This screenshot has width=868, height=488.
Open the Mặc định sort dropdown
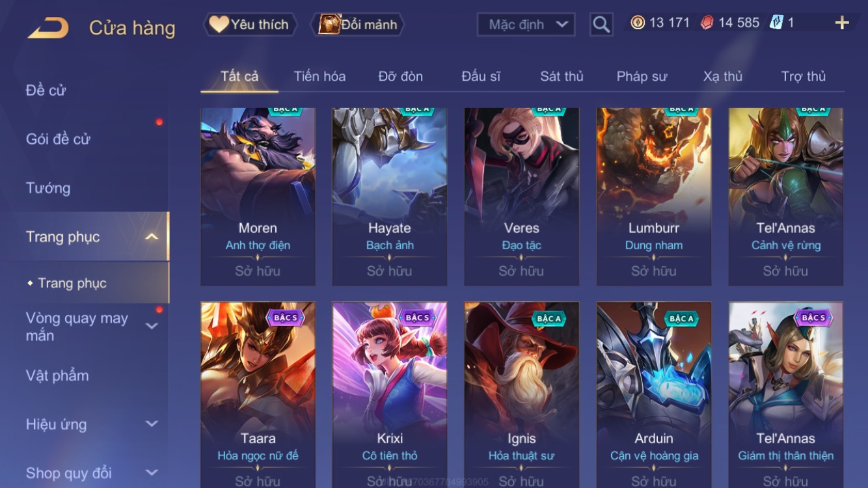click(x=526, y=25)
